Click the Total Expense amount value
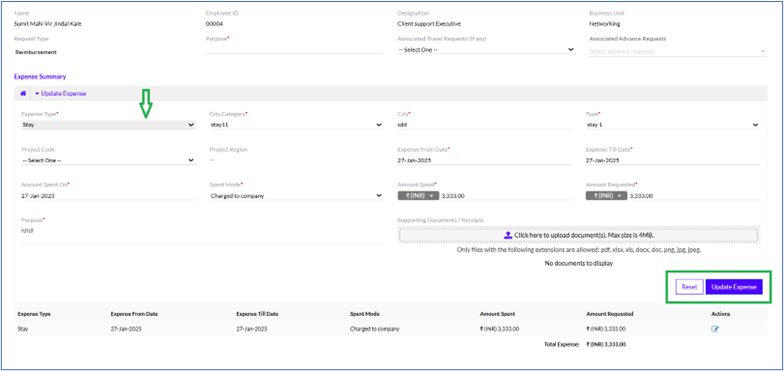784x371 pixels. 606,344
